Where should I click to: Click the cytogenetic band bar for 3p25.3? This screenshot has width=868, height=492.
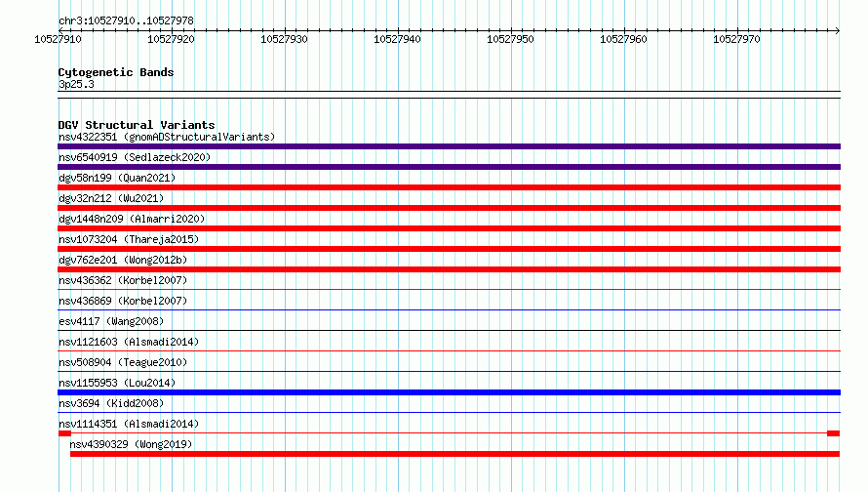click(x=449, y=95)
